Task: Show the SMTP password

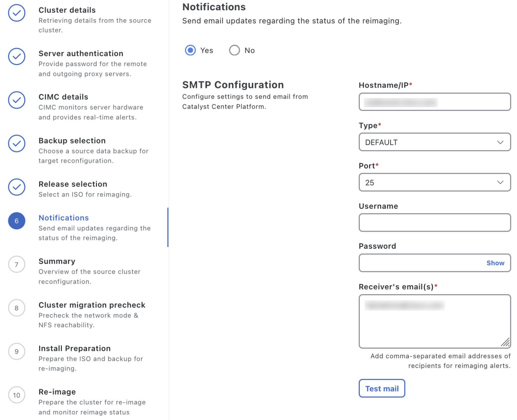Action: pyautogui.click(x=495, y=263)
